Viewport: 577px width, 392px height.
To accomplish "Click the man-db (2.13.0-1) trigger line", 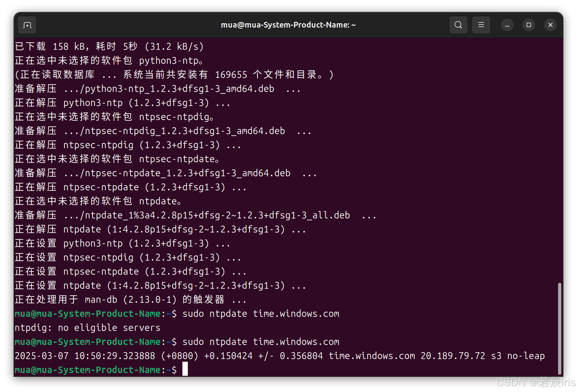I will [130, 300].
